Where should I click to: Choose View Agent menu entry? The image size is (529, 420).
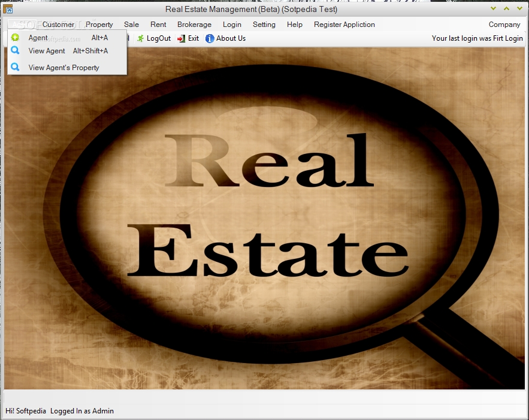pos(67,51)
